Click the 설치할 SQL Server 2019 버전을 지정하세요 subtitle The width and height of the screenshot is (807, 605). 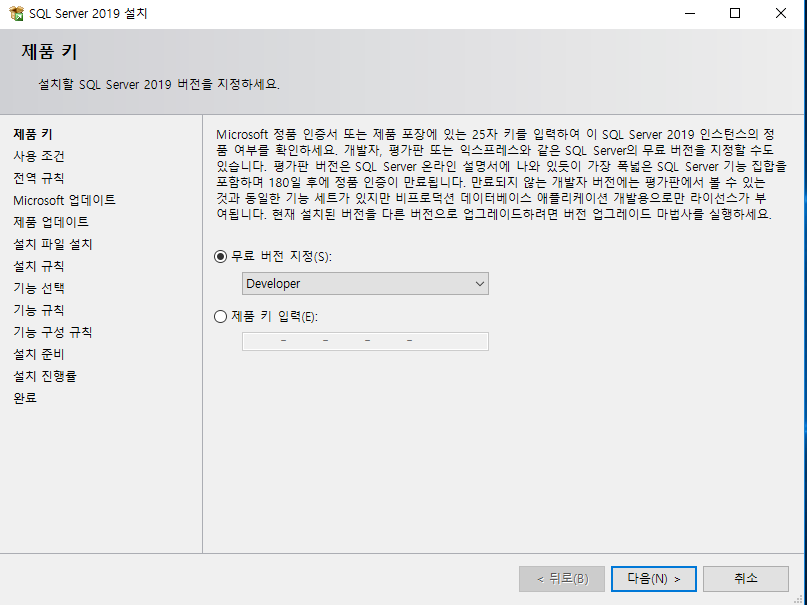159,84
